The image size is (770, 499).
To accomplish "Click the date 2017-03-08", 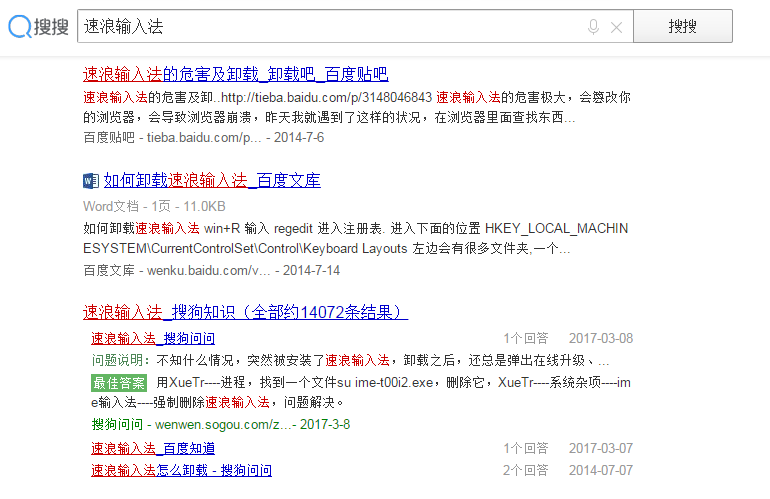I will tap(601, 338).
